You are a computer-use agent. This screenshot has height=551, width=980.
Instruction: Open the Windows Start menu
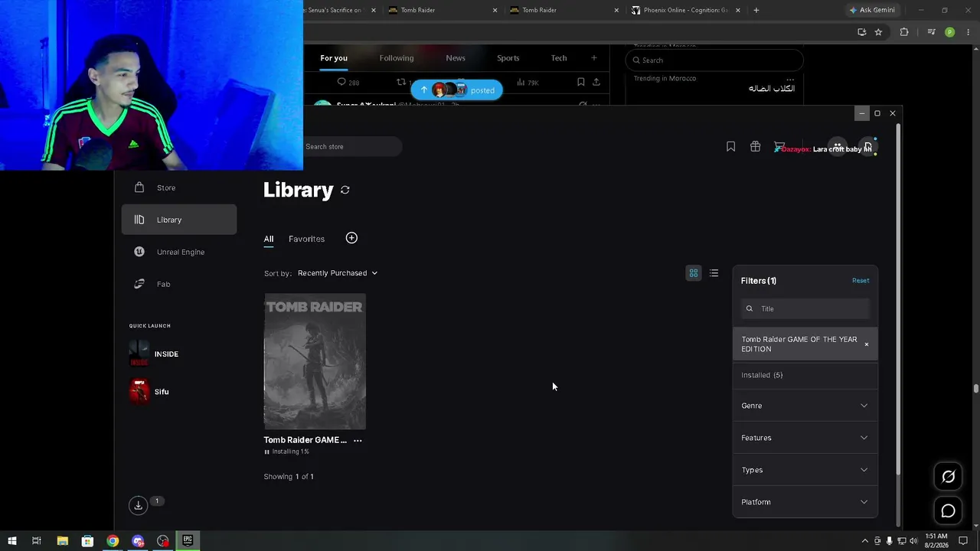pyautogui.click(x=11, y=541)
